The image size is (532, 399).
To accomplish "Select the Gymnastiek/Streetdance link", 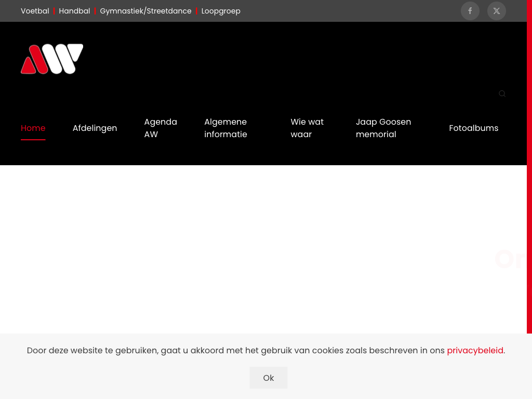I will click(145, 11).
